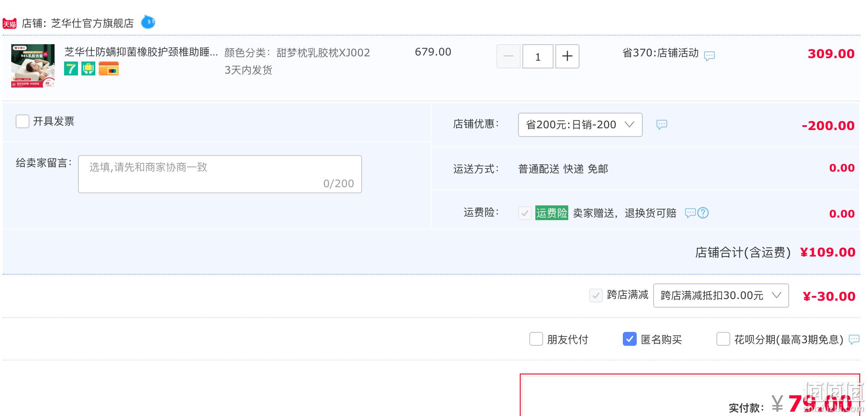Screen dimensions: 868x416
Task: Open the 店铺优惠 info bubble icon
Action: tap(662, 125)
